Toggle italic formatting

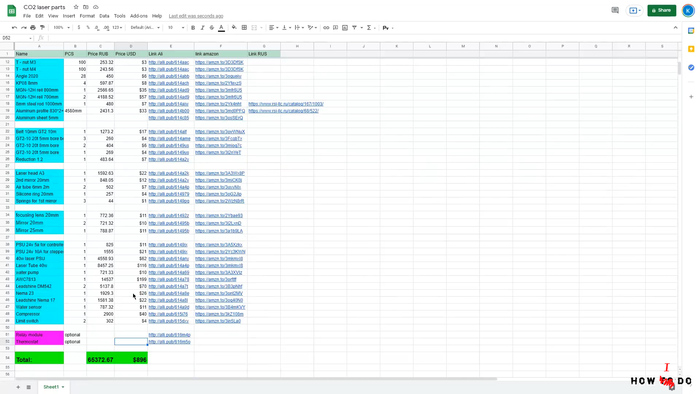point(202,28)
